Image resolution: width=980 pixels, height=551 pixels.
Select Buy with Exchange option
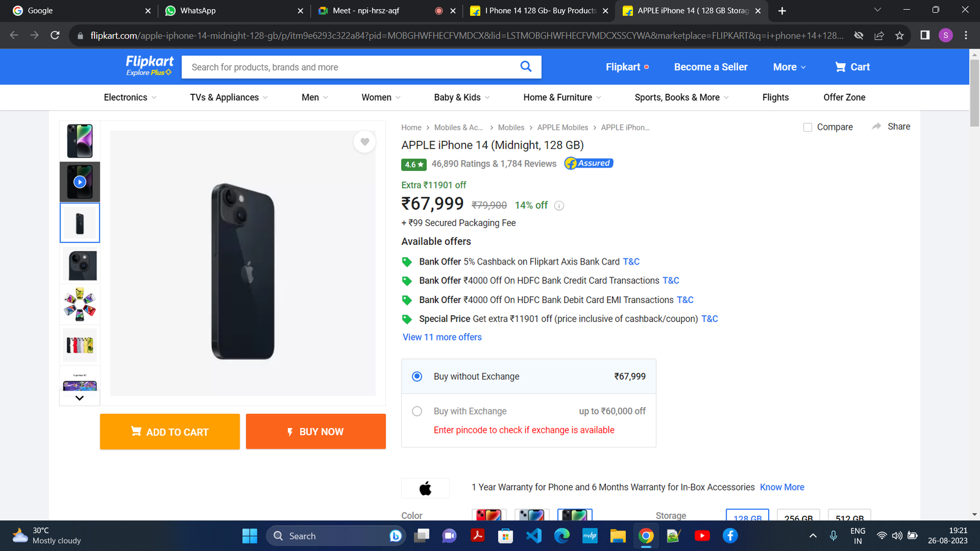tap(417, 411)
